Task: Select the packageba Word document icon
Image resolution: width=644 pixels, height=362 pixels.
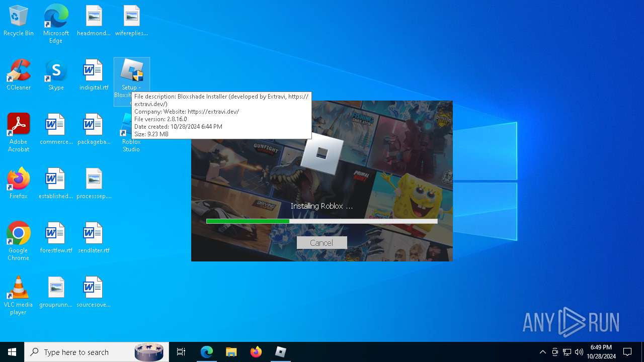Action: tap(94, 129)
